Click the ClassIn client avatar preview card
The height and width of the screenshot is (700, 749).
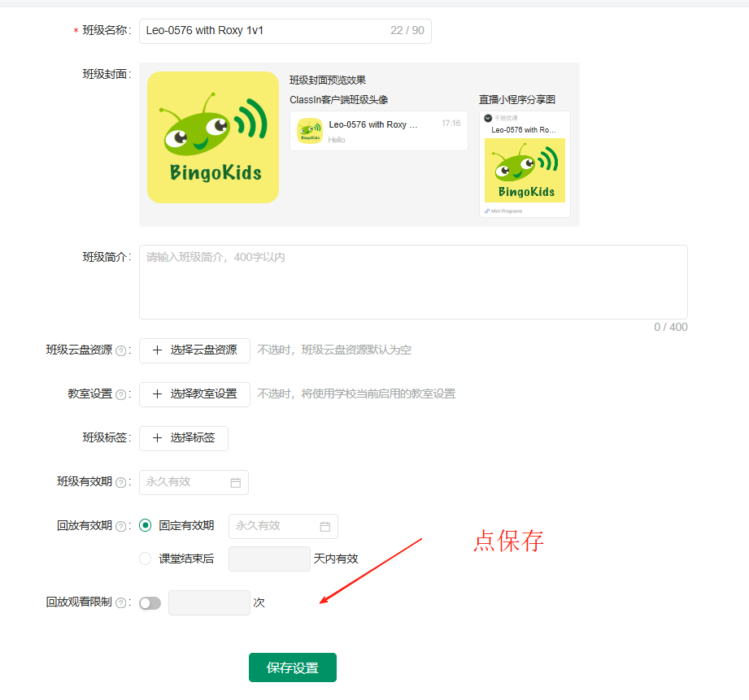click(379, 131)
